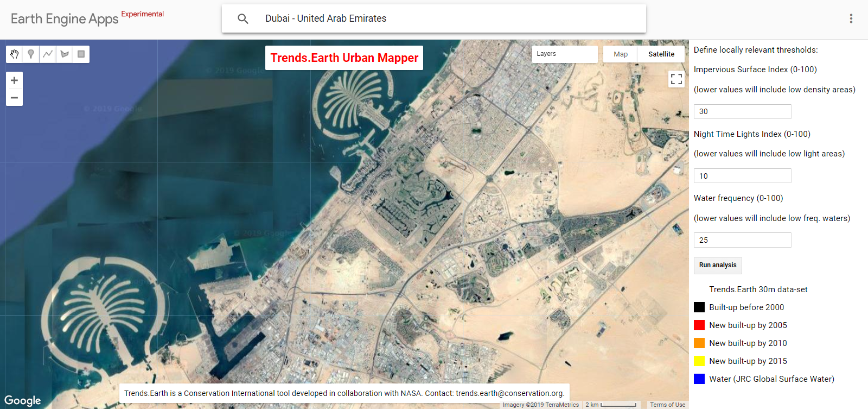Select the rectangle drawing tool
Image resolution: width=868 pixels, height=409 pixels.
pos(81,54)
